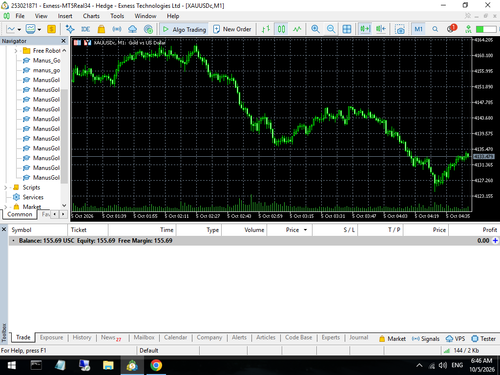This screenshot has height=375, width=500.
Task: Open the Help menu
Action: (x=173, y=16)
